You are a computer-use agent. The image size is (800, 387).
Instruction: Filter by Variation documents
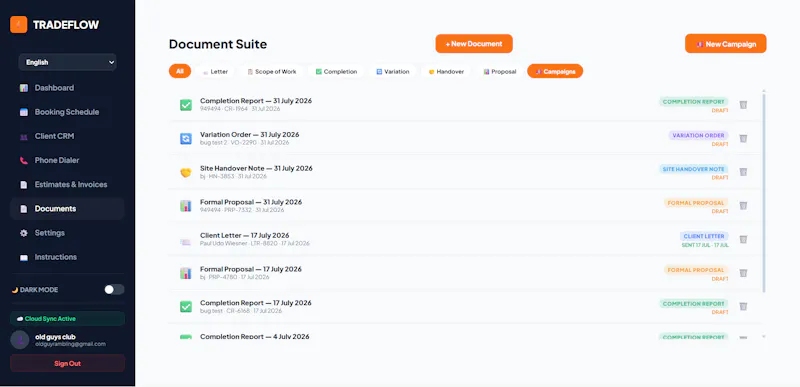(393, 71)
